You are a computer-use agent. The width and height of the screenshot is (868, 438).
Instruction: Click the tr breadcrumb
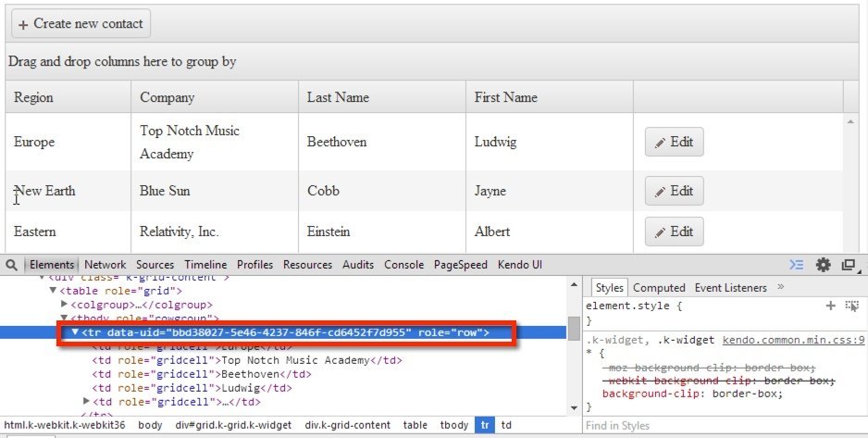pos(485,425)
